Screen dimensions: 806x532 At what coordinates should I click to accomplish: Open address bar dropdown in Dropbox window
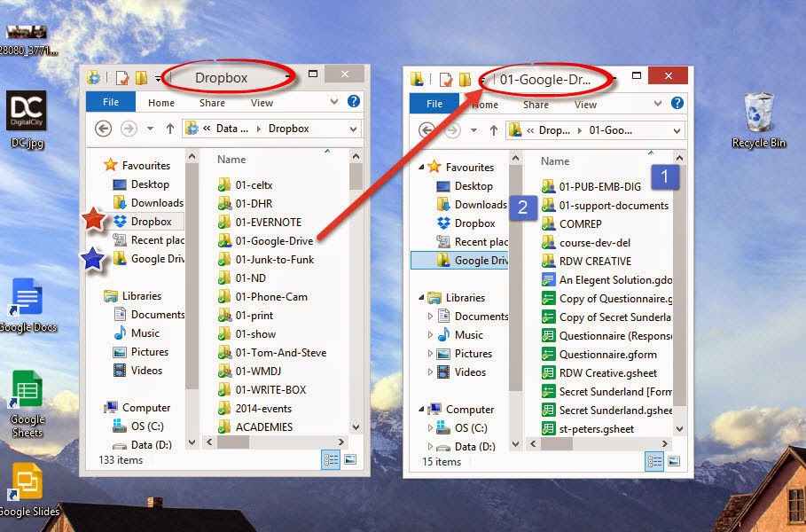pos(354,129)
